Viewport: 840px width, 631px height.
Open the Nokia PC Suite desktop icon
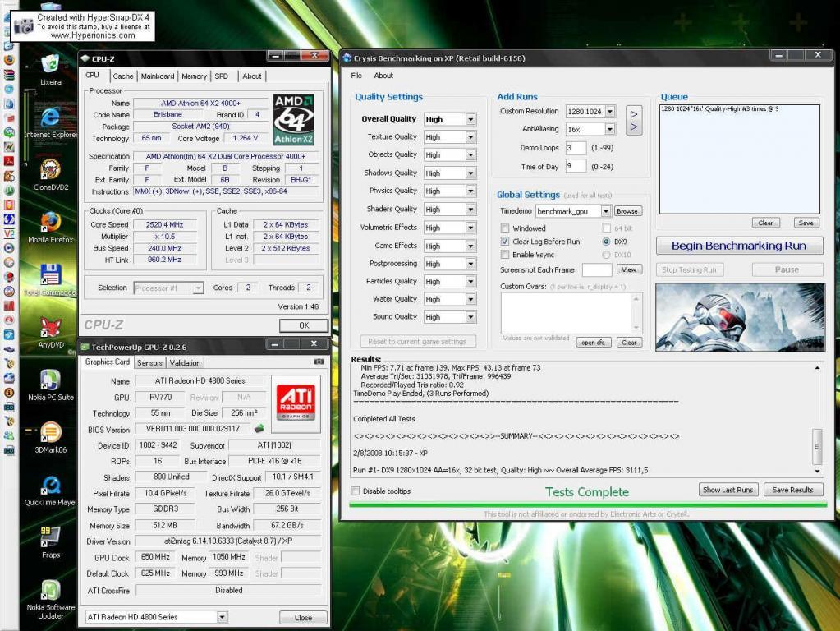coord(50,380)
